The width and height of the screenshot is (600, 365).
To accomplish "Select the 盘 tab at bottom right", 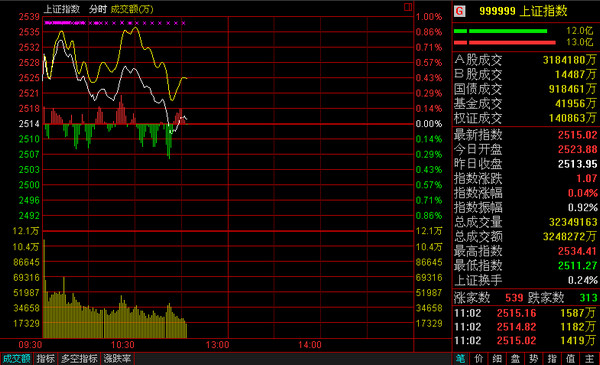I will (515, 358).
